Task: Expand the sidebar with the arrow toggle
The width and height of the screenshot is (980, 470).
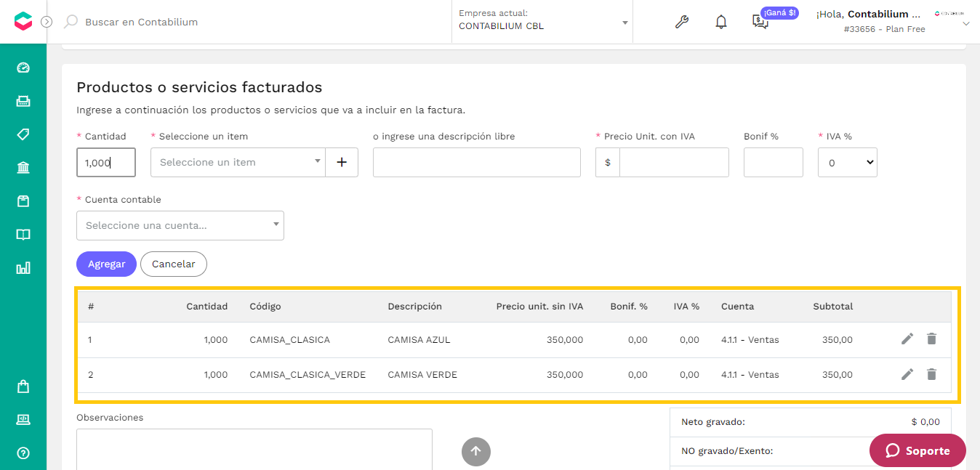Action: point(47,22)
